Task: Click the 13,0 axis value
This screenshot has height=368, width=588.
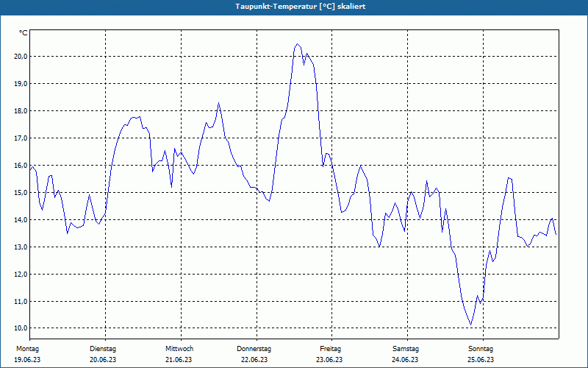Action: pyautogui.click(x=21, y=247)
